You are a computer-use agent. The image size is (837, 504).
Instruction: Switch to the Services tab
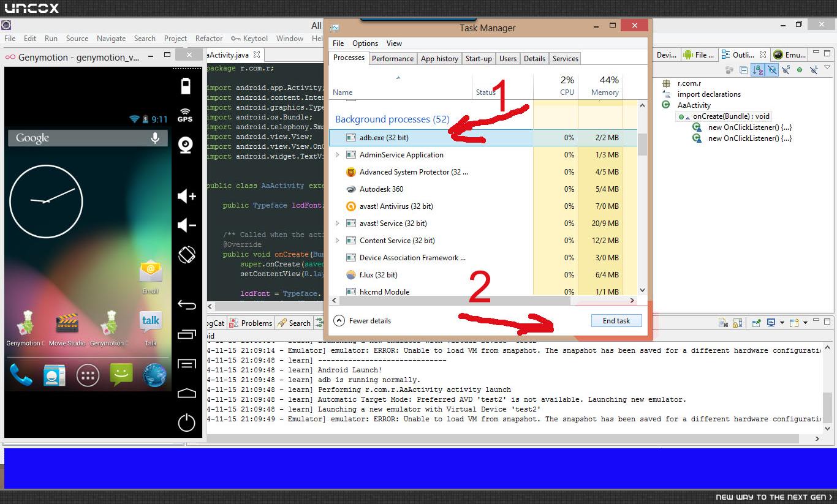coord(566,59)
